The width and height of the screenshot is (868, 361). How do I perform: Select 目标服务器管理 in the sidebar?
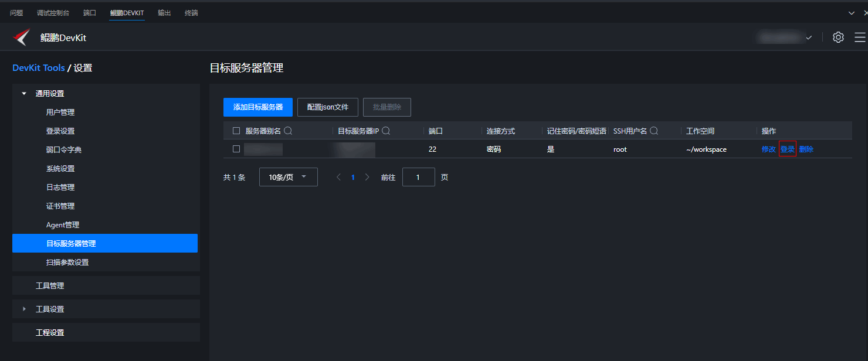pos(105,243)
